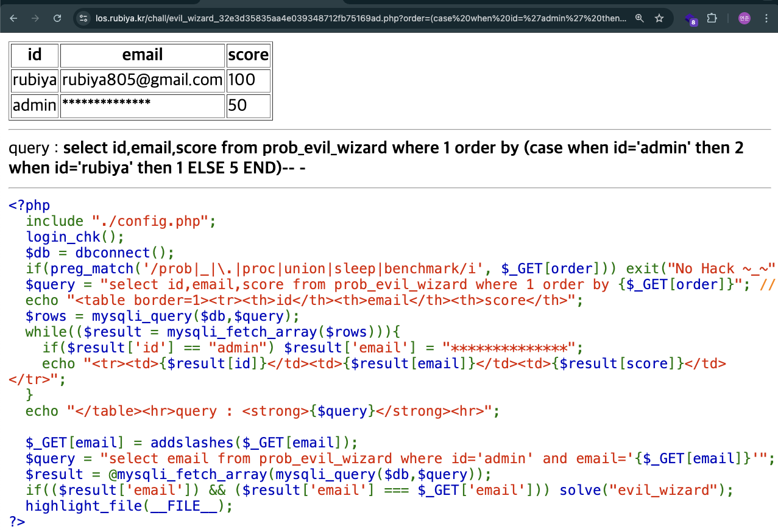Focus the address bar URL los.rubiya.kr
This screenshot has height=532, width=778.
(361, 18)
